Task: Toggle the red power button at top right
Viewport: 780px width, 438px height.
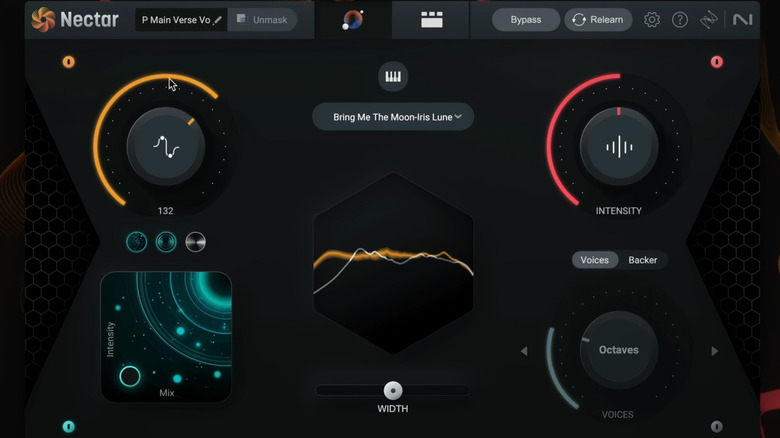Action: tap(716, 62)
